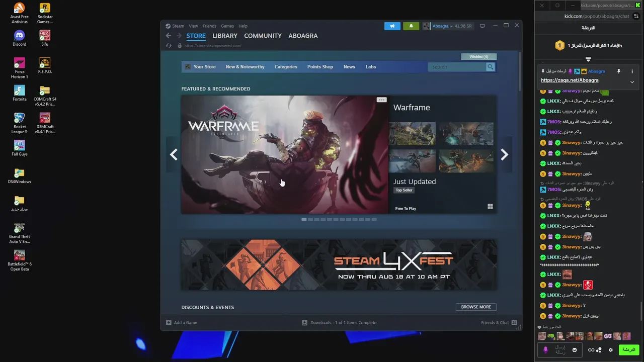Launch Forza Horizon 5 desktop shortcut
This screenshot has width=644, height=362.
coord(19,68)
